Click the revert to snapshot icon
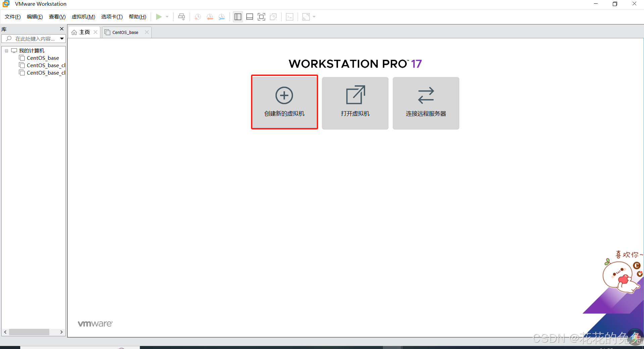The width and height of the screenshot is (644, 349). [x=210, y=17]
